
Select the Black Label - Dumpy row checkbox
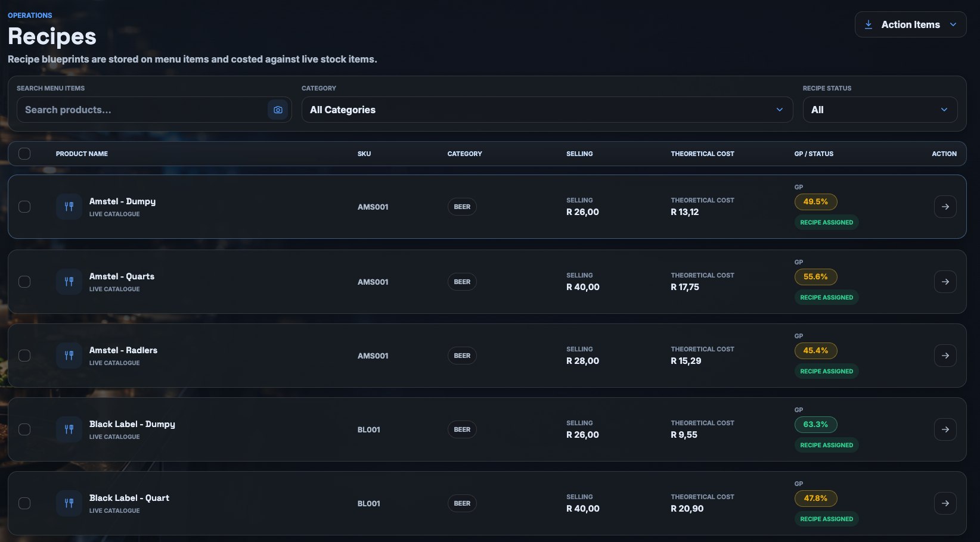point(24,429)
